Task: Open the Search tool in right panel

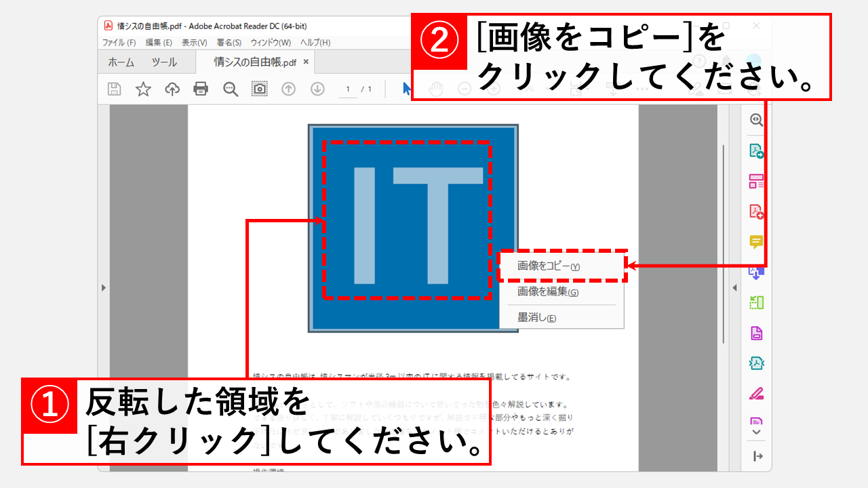Action: [757, 120]
